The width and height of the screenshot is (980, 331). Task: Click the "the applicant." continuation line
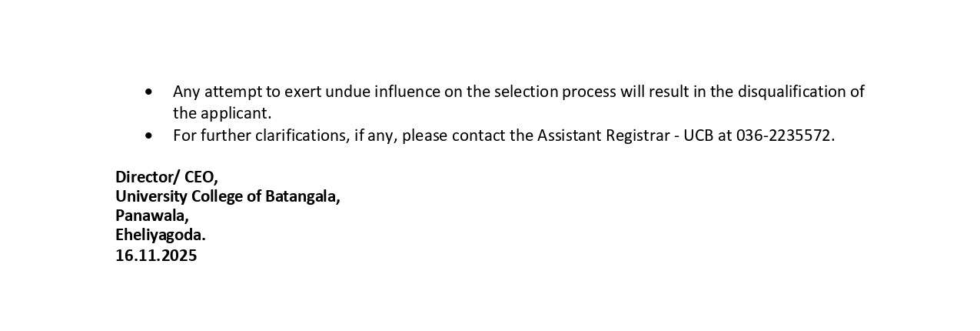click(222, 113)
